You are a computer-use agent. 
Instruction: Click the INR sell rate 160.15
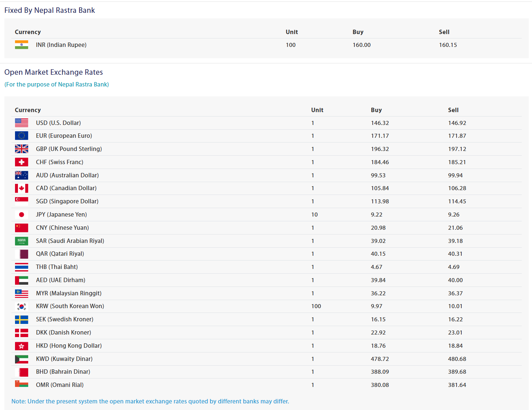[x=448, y=45]
